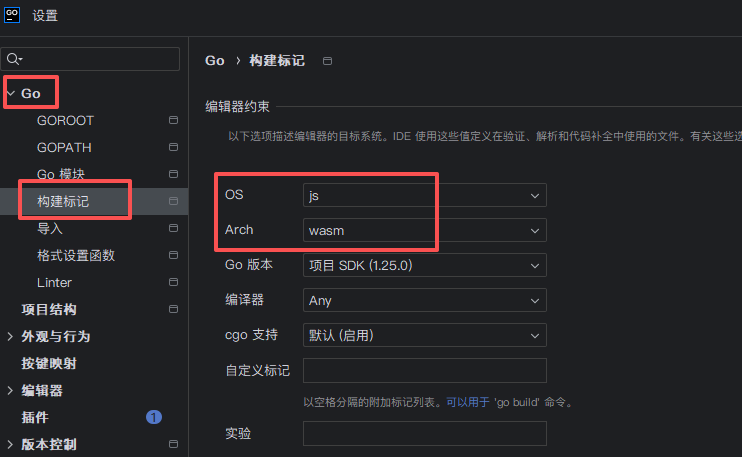Click project-level icon beside Linter
The image size is (742, 457).
(x=173, y=283)
